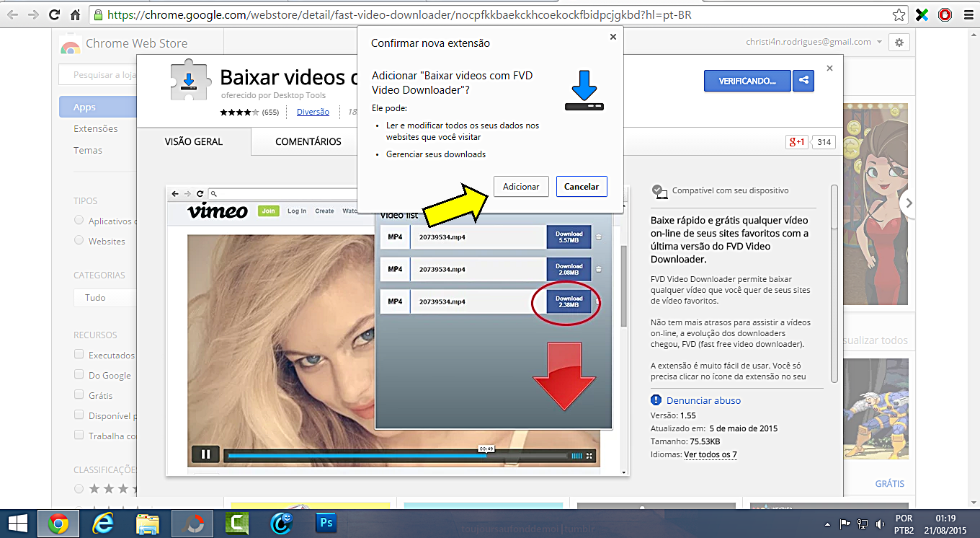Screen dimensions: 980x538
Task: Click the Google +1 icon
Action: pos(797,142)
